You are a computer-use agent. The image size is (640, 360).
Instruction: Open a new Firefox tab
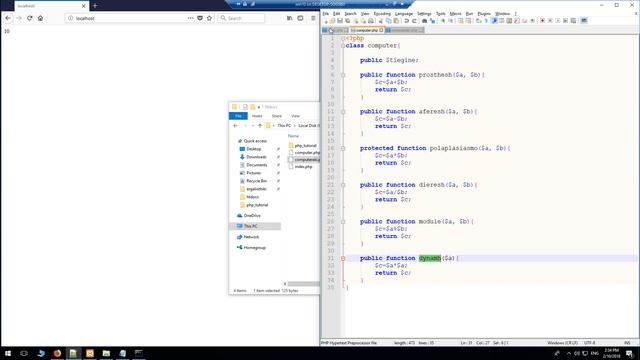pos(95,6)
